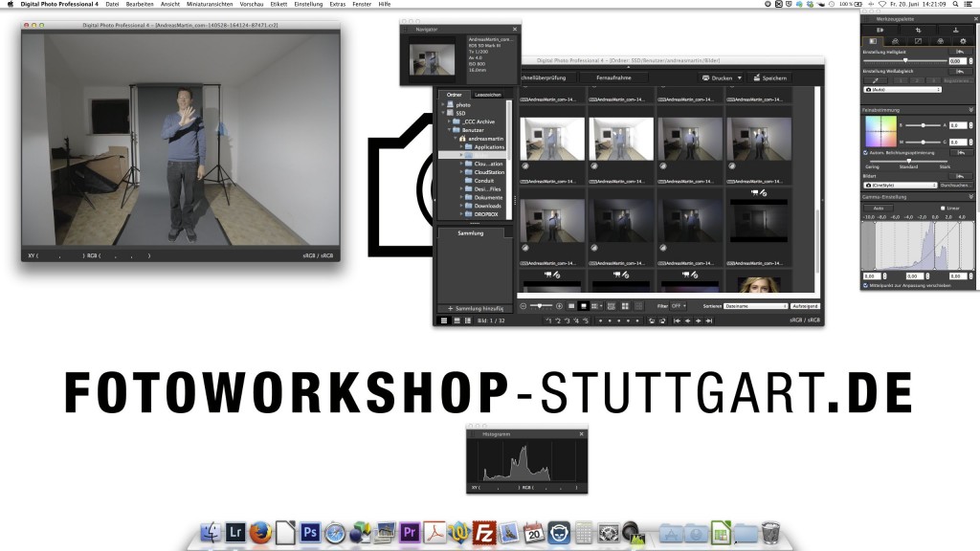
Task: Switch to the Ordner tab
Action: point(455,95)
